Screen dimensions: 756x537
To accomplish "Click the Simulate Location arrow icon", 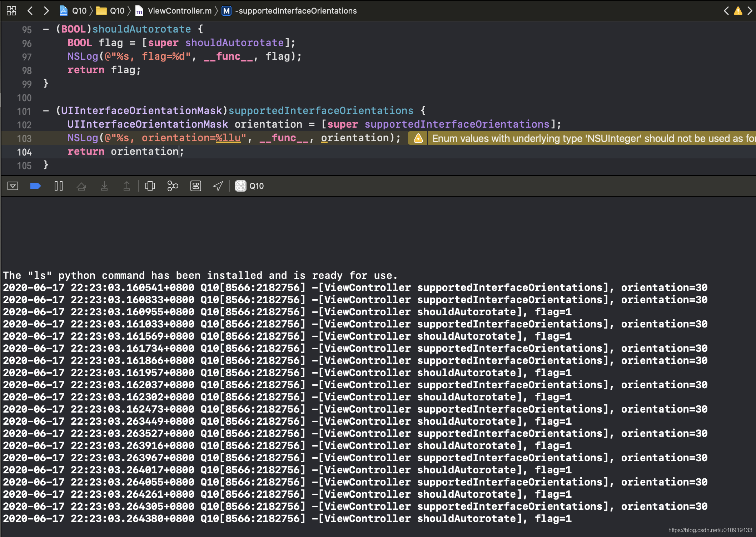I will (x=218, y=186).
